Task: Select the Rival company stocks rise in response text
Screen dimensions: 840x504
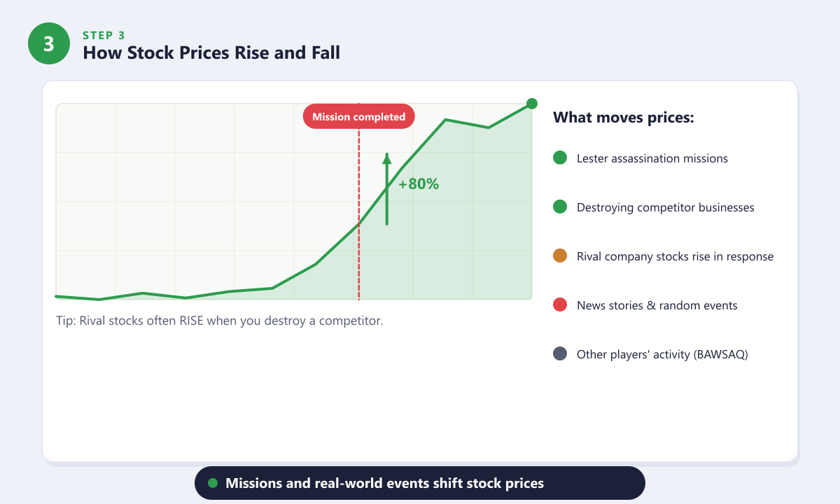Action: point(675,256)
